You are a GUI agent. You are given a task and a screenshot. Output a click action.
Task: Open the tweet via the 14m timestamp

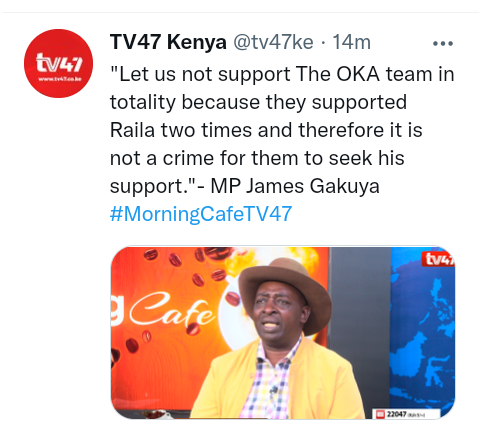click(352, 43)
